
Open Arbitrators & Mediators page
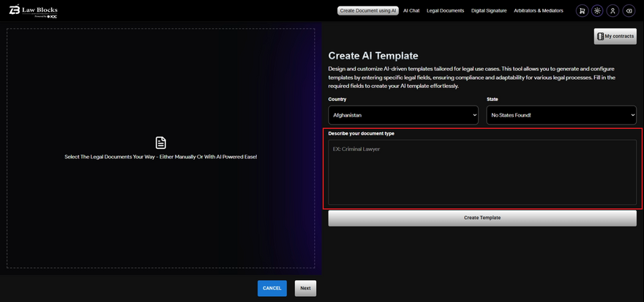coord(538,11)
